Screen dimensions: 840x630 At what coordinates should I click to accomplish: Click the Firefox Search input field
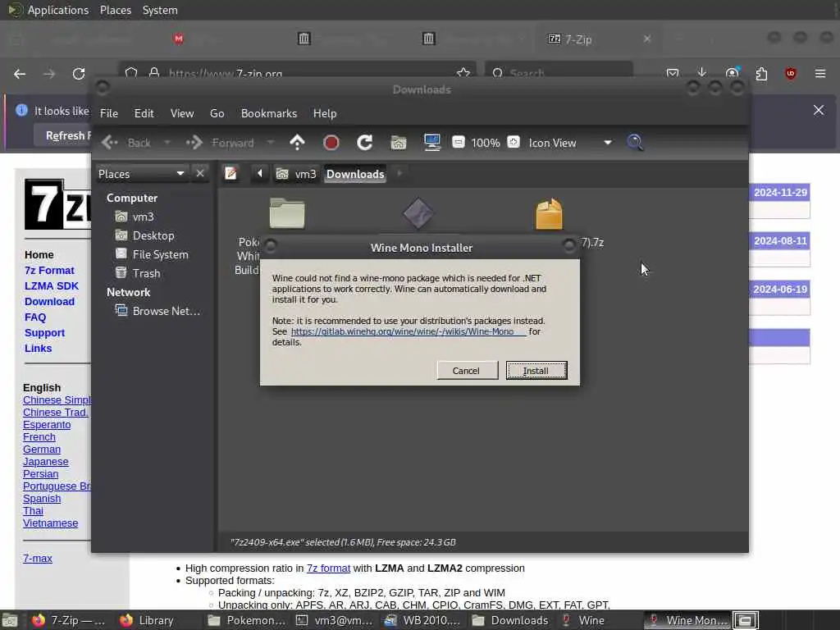(559, 73)
